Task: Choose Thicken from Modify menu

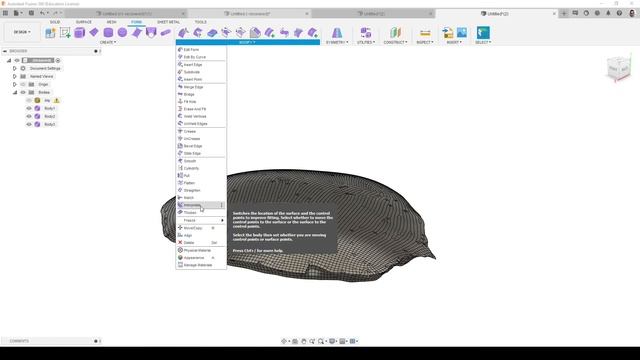Action: (201, 213)
